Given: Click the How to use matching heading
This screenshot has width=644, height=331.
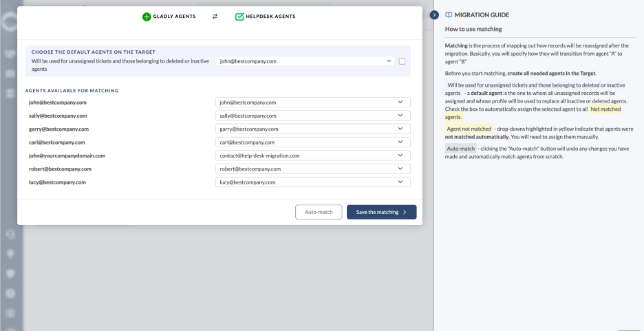Looking at the screenshot, I should click(x=473, y=29).
